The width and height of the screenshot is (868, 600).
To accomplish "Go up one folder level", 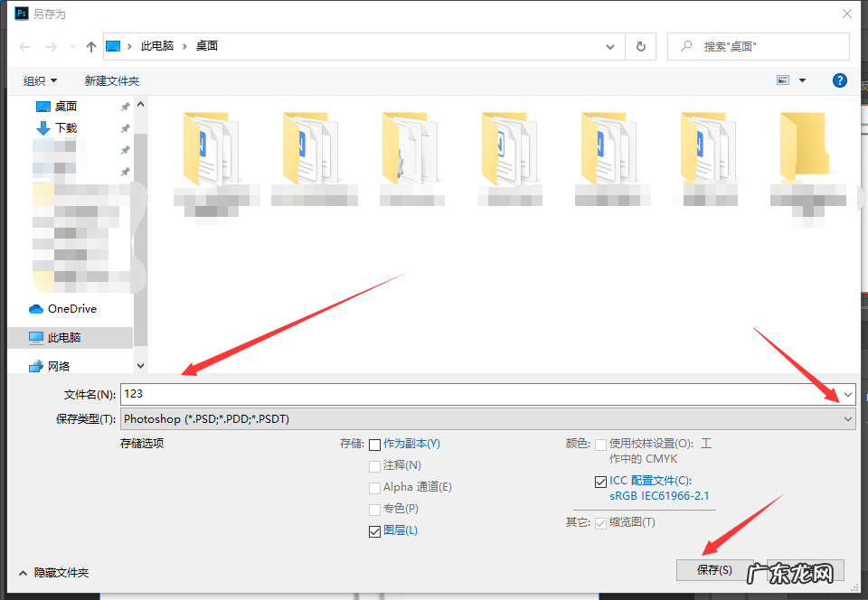I will [91, 47].
